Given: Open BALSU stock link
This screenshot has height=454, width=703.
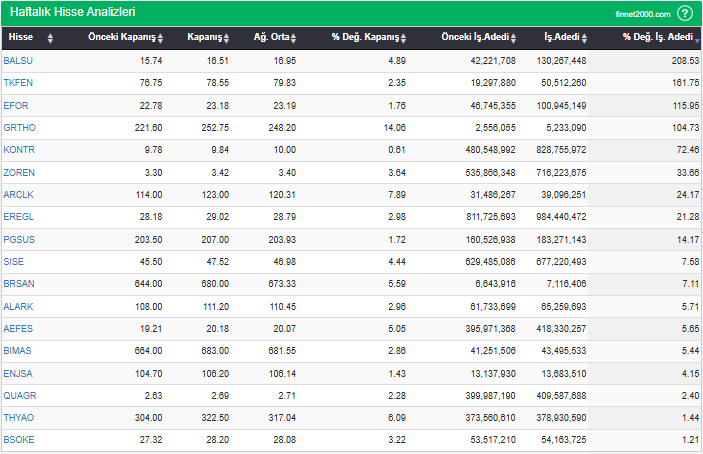Looking at the screenshot, I should point(17,61).
